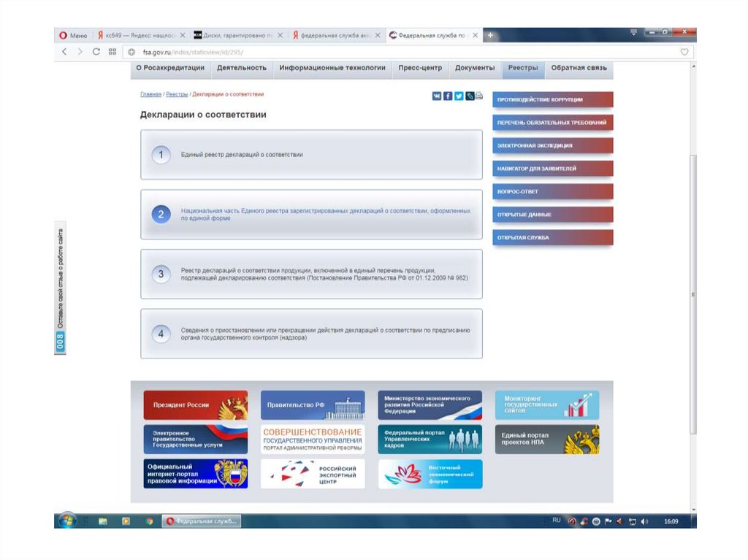Screen dimensions: 748x560
Task: Open Единый реестр деклараций о соответствии
Action: click(x=242, y=155)
